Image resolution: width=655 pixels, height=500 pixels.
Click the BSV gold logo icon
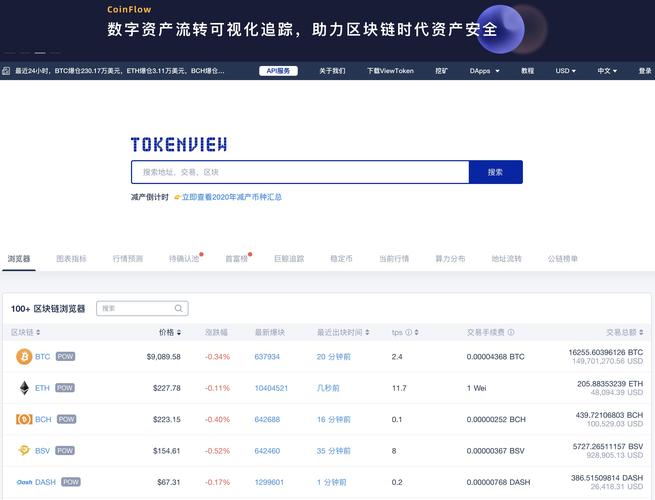pos(24,450)
